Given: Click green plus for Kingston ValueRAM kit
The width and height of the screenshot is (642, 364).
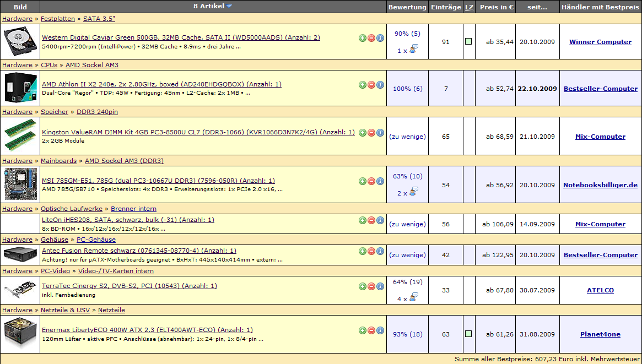Looking at the screenshot, I should click(x=363, y=133).
